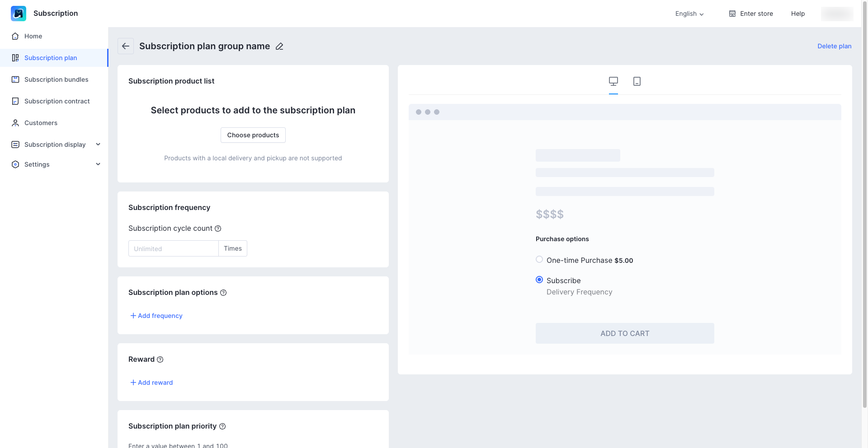Expand the Settings sidebar section

click(98, 164)
